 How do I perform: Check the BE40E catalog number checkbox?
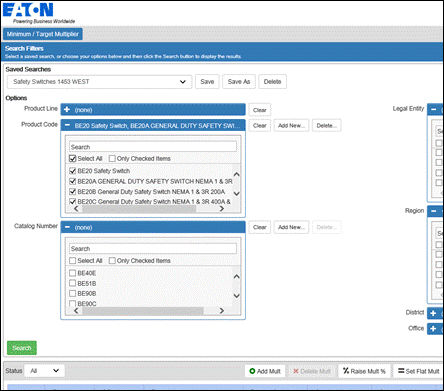pos(72,273)
